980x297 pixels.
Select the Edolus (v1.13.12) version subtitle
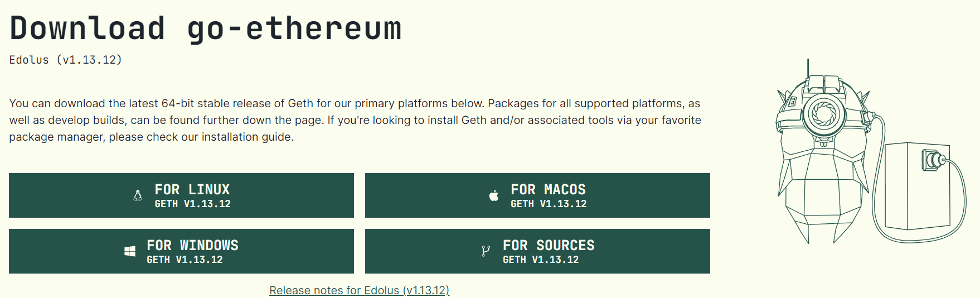coord(66,60)
